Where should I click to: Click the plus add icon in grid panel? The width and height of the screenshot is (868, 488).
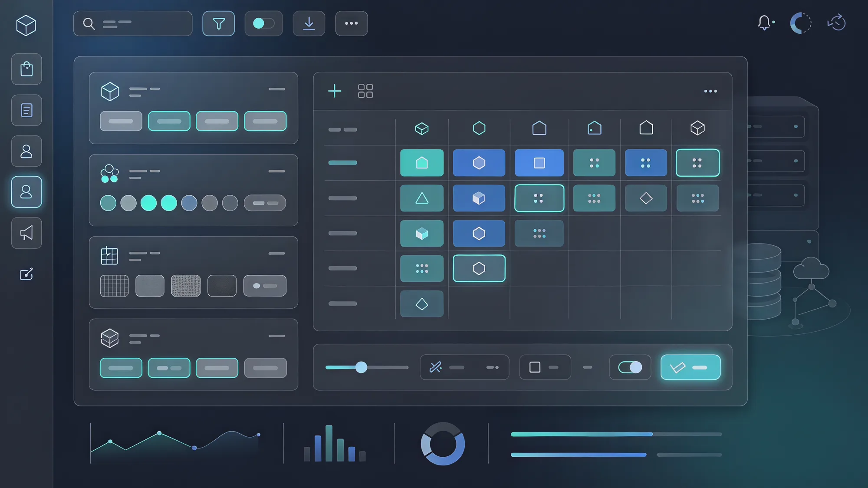(x=335, y=91)
